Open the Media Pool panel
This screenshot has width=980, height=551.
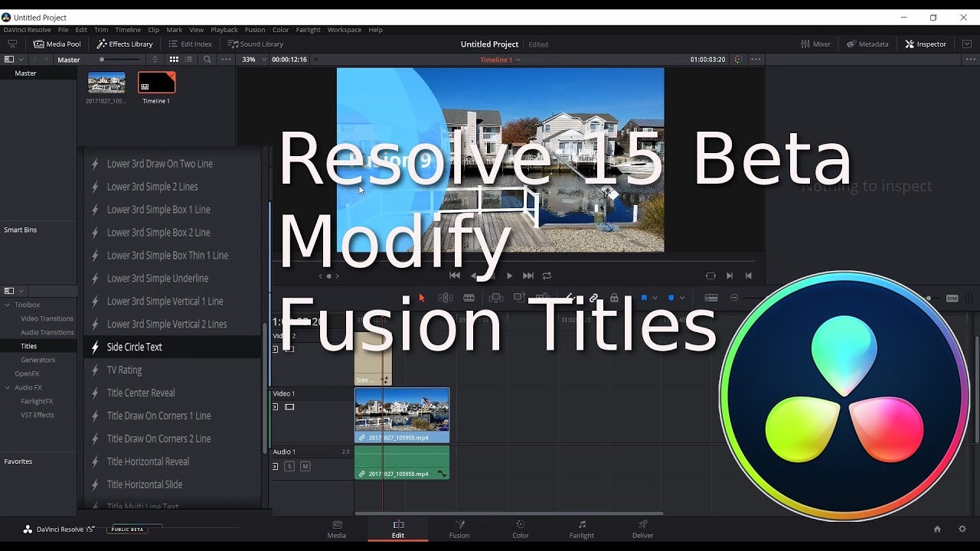pos(57,44)
